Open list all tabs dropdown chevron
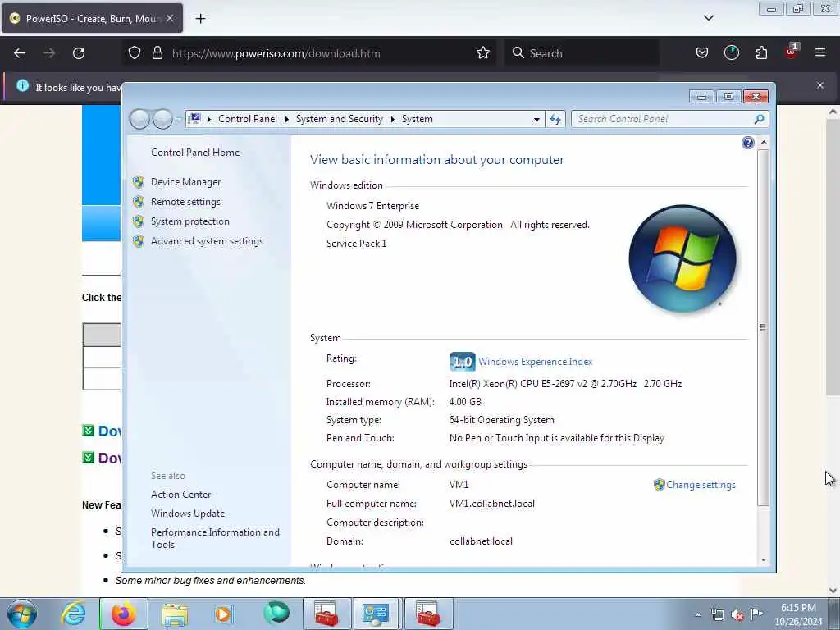 click(708, 18)
